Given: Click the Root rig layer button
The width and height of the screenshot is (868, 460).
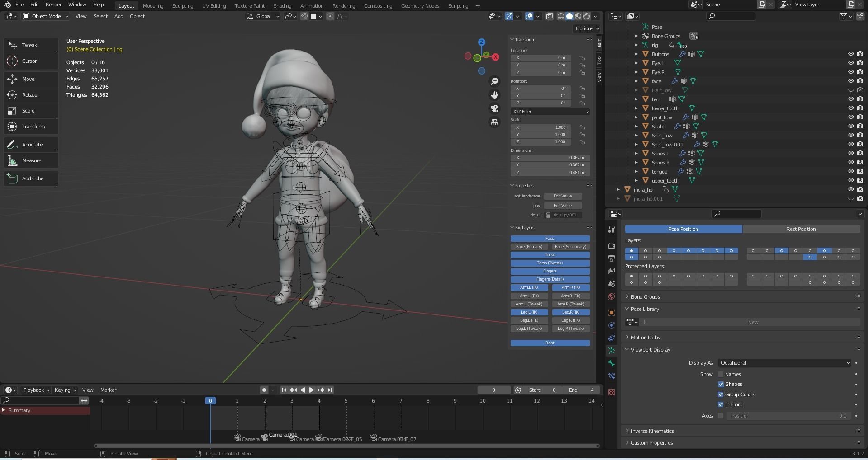Looking at the screenshot, I should (550, 343).
